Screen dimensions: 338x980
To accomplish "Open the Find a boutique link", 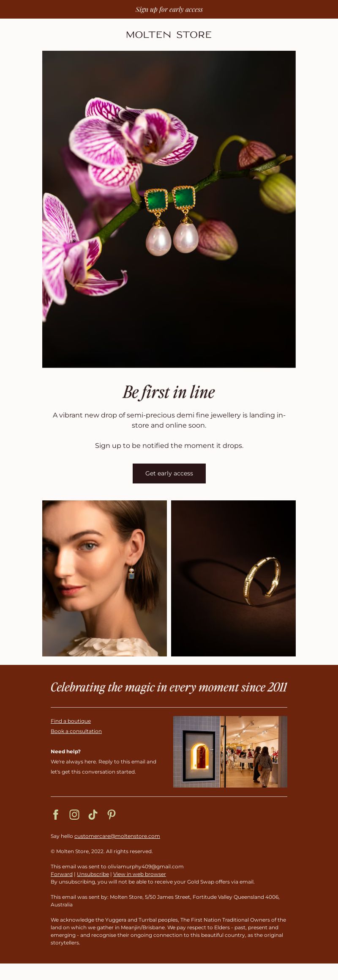I will (x=71, y=721).
